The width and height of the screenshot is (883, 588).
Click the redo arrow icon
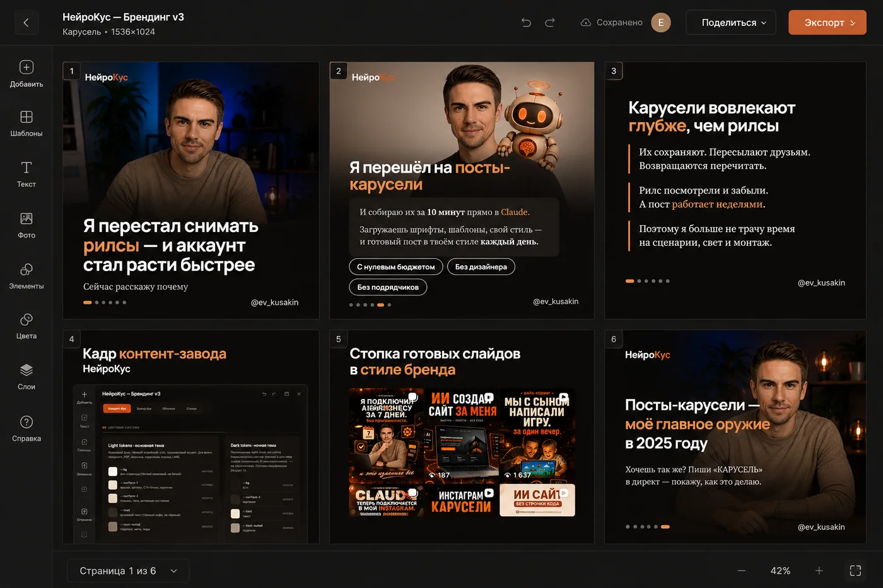pos(550,23)
